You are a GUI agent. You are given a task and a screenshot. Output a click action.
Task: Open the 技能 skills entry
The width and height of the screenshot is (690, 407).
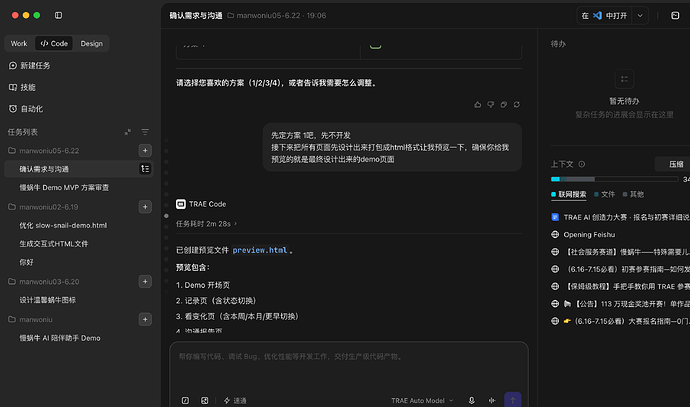[x=22, y=87]
